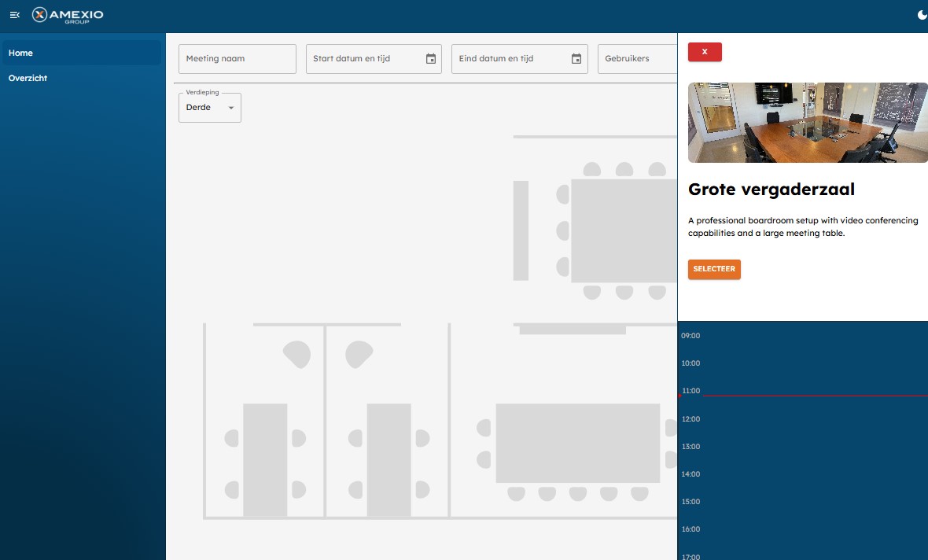928x560 pixels.
Task: Go to Home in the sidebar
Action: click(x=82, y=53)
